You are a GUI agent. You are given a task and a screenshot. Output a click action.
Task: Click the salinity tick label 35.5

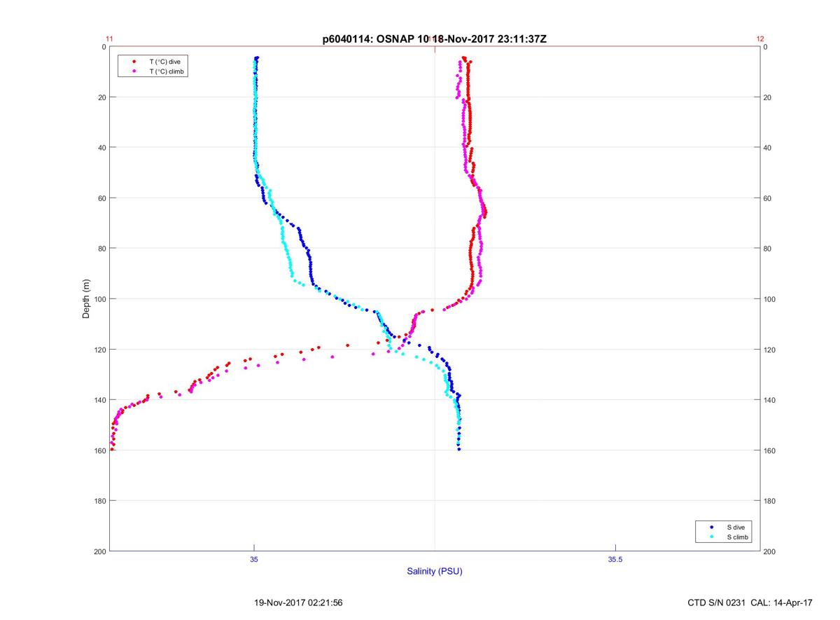[614, 559]
